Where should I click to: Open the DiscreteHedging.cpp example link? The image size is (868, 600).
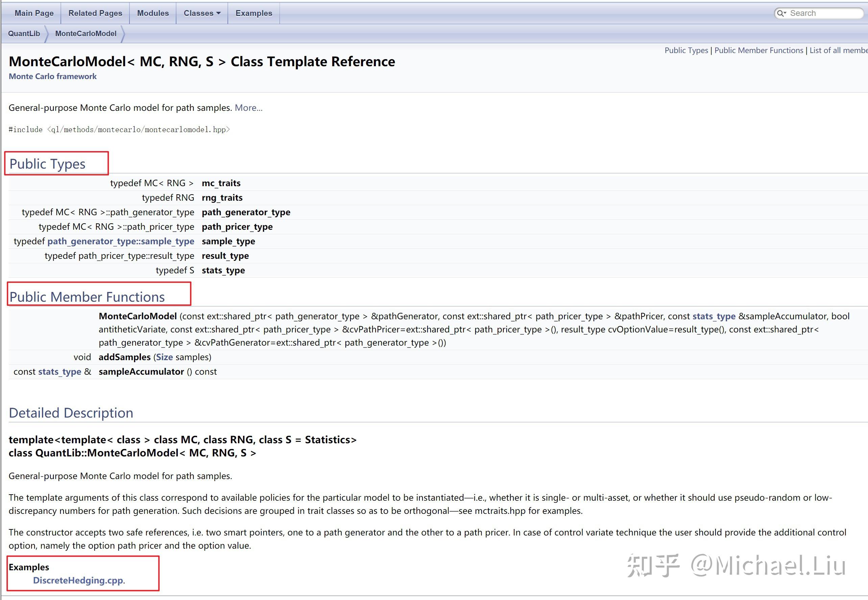click(x=78, y=580)
